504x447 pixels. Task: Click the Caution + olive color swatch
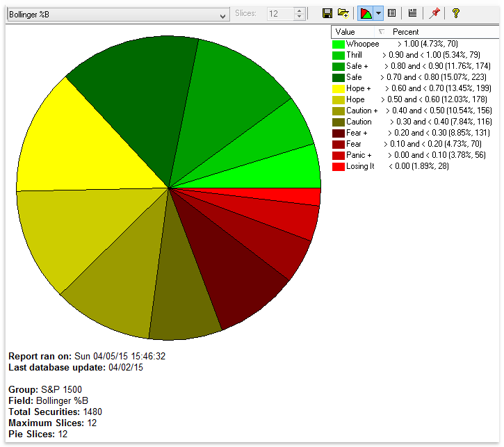click(338, 111)
